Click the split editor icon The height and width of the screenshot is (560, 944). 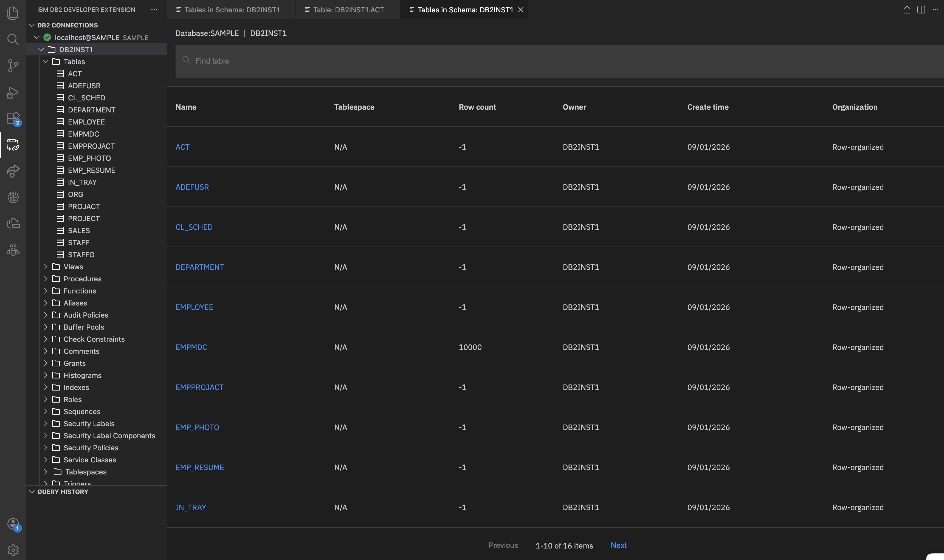coord(921,10)
